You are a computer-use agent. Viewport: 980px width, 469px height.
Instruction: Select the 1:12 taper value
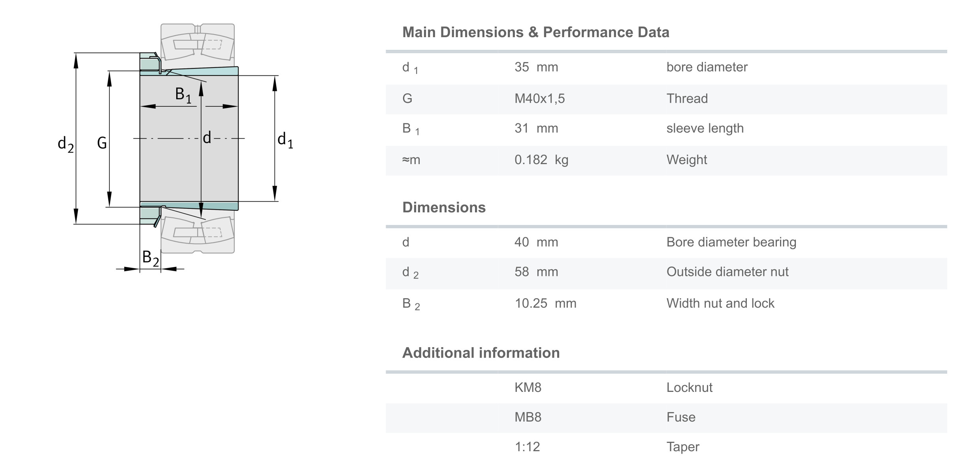[527, 447]
